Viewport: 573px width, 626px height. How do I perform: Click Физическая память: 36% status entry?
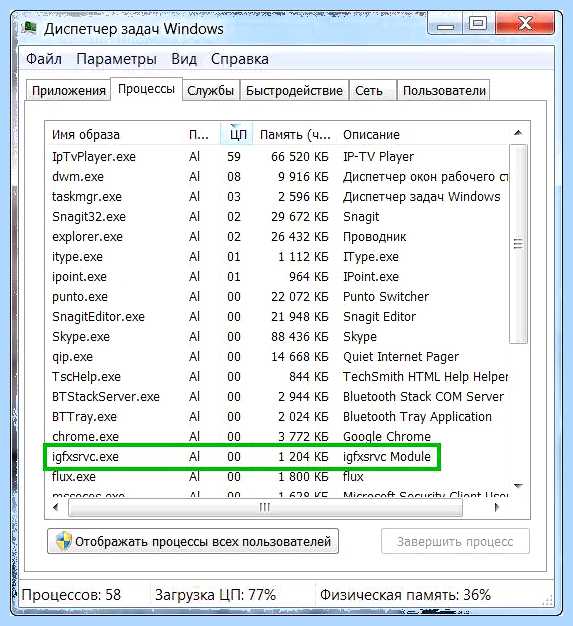[x=405, y=595]
